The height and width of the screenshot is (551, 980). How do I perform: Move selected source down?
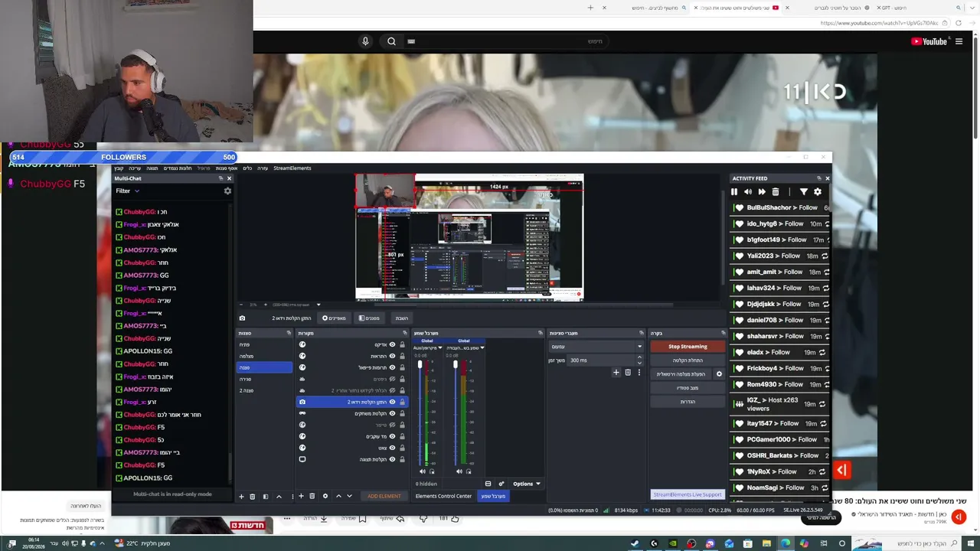349,496
